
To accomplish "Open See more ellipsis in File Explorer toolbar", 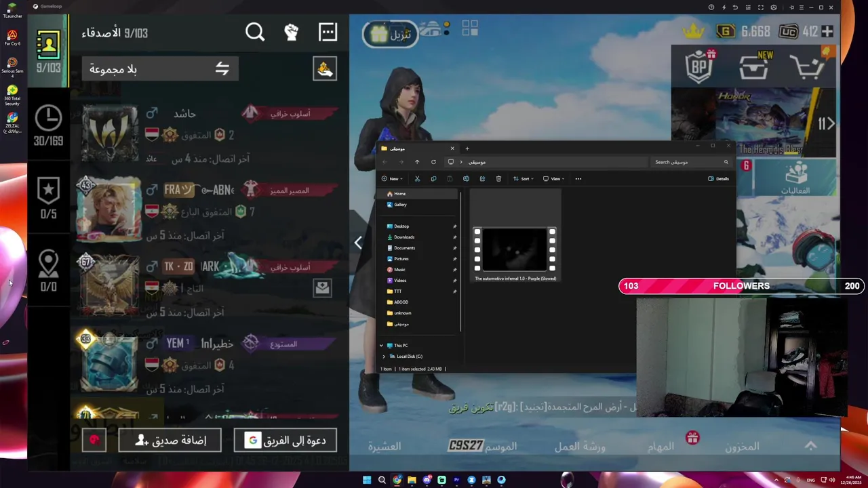I will pos(578,179).
